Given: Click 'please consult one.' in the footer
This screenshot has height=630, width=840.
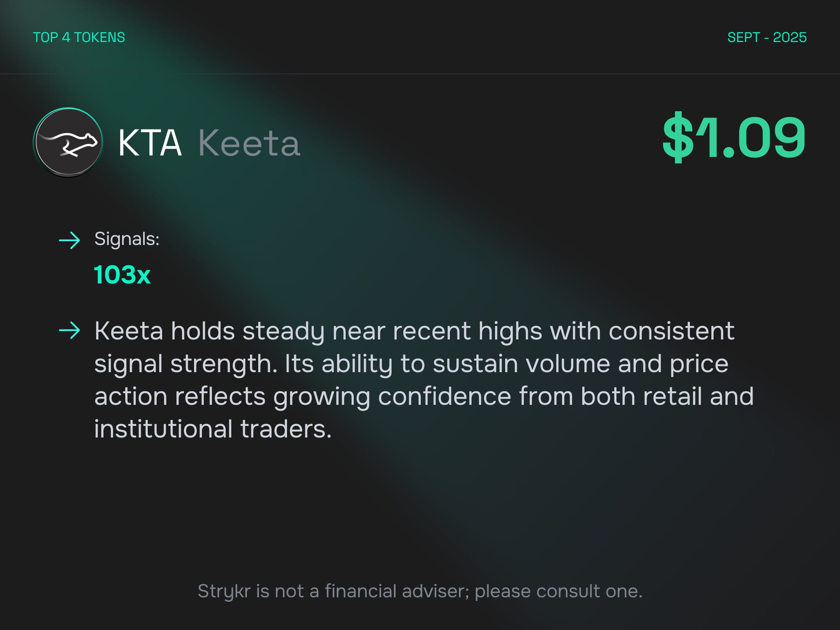Looking at the screenshot, I should (x=558, y=591).
